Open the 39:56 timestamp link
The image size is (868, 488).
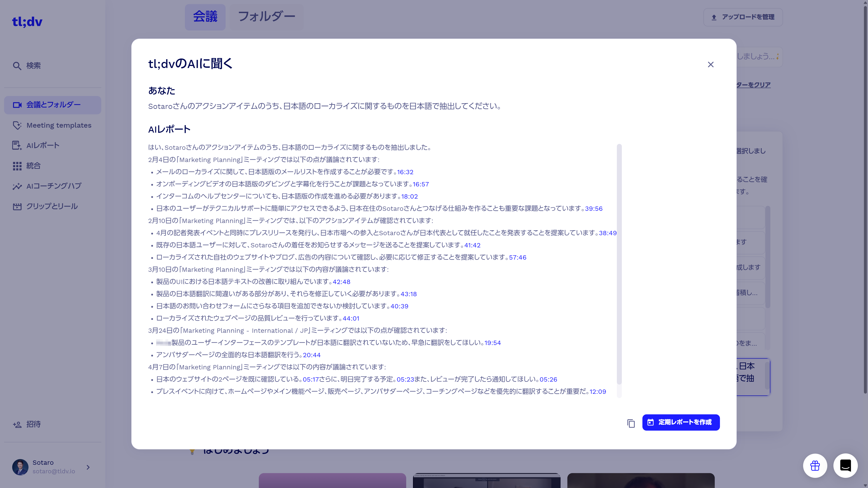coord(593,209)
